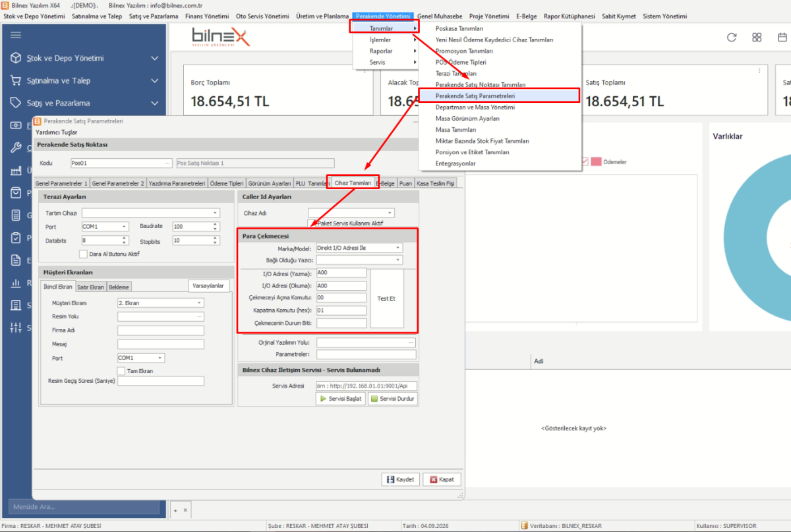The image size is (791, 532).
Task: Click the sidebar sliders settings icon
Action: 16,327
